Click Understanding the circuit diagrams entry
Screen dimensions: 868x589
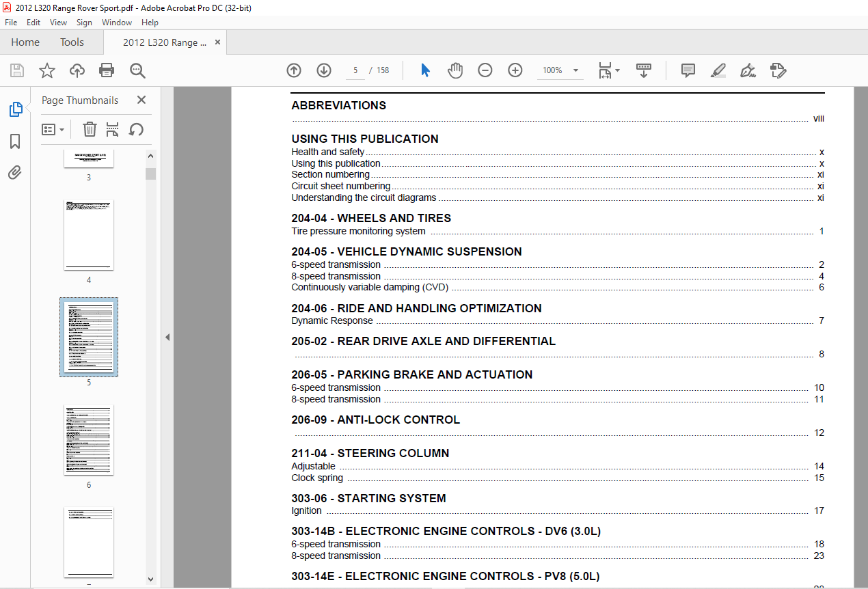tap(364, 197)
